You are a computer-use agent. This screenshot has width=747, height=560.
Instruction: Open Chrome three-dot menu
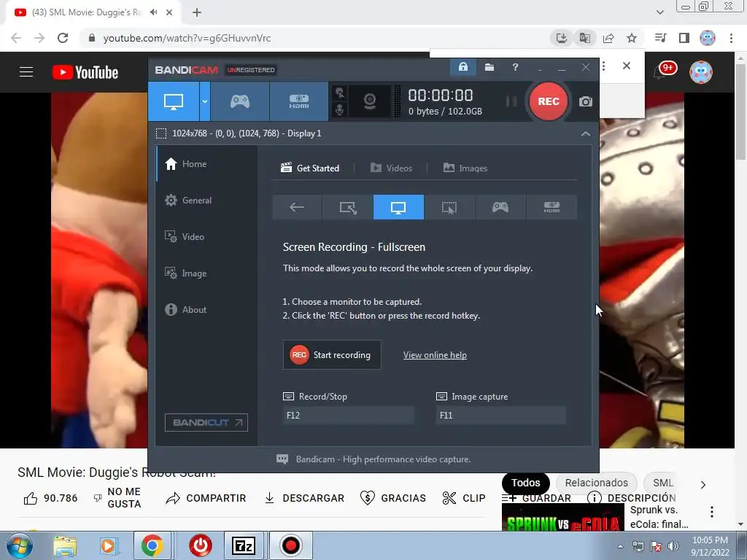(x=731, y=38)
